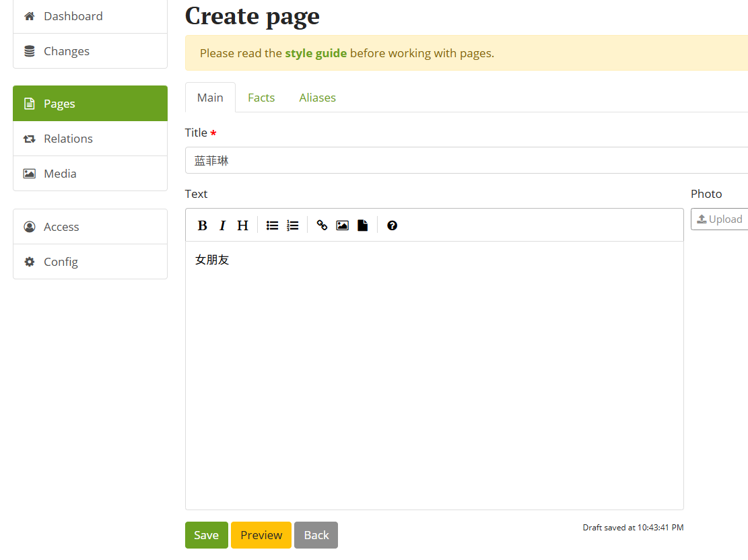The height and width of the screenshot is (560, 748).
Task: Insert an image using picture icon
Action: click(x=343, y=225)
